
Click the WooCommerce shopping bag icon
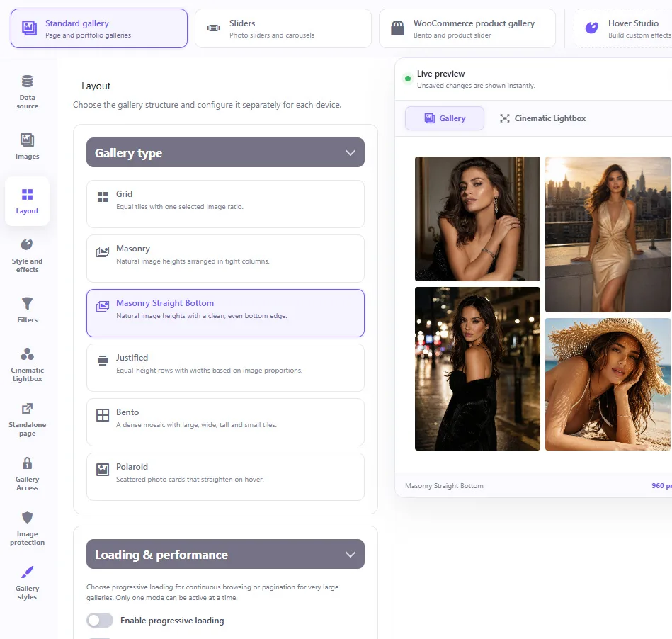point(397,28)
